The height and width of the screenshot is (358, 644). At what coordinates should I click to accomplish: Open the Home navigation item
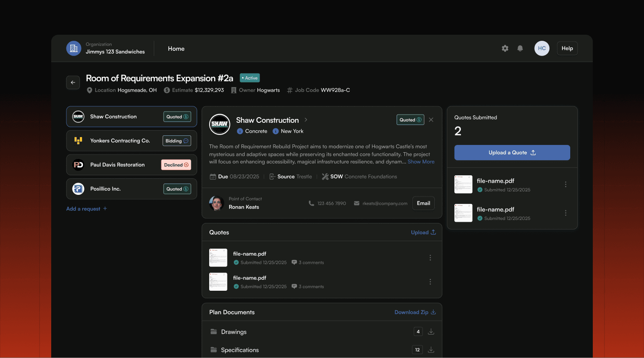click(x=176, y=49)
